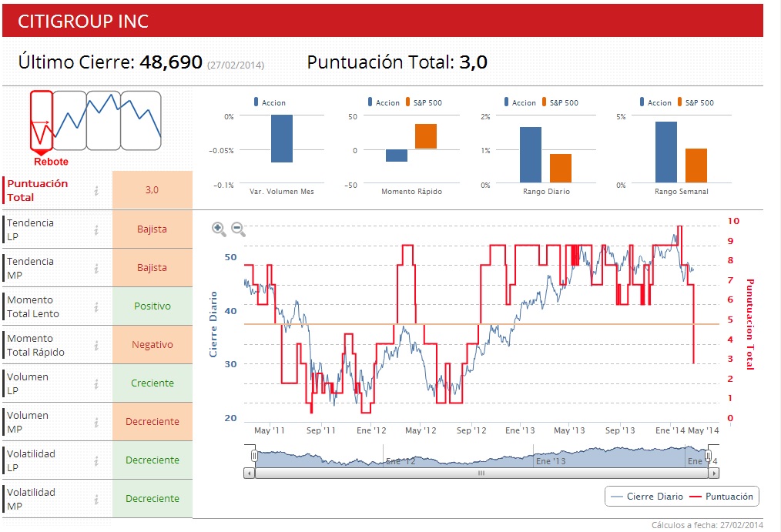The image size is (781, 532).
Task: Click navigator scrollbar right arrow
Action: pos(714,473)
